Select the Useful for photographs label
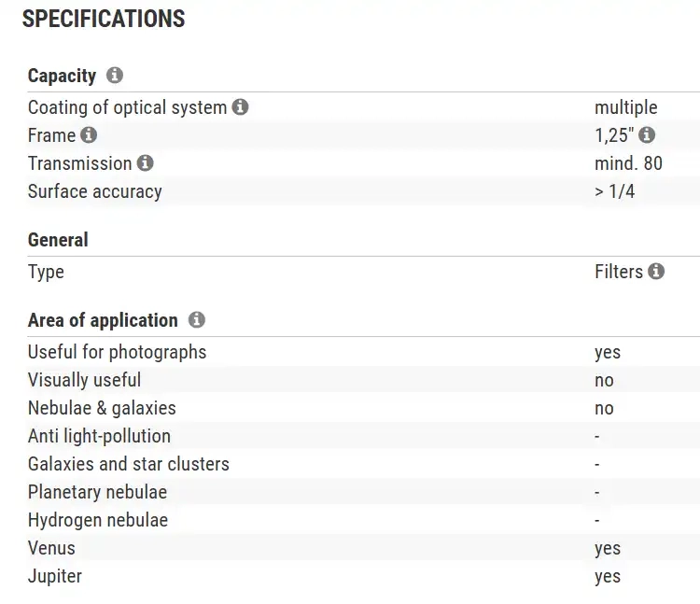700x604 pixels. pyautogui.click(x=117, y=352)
